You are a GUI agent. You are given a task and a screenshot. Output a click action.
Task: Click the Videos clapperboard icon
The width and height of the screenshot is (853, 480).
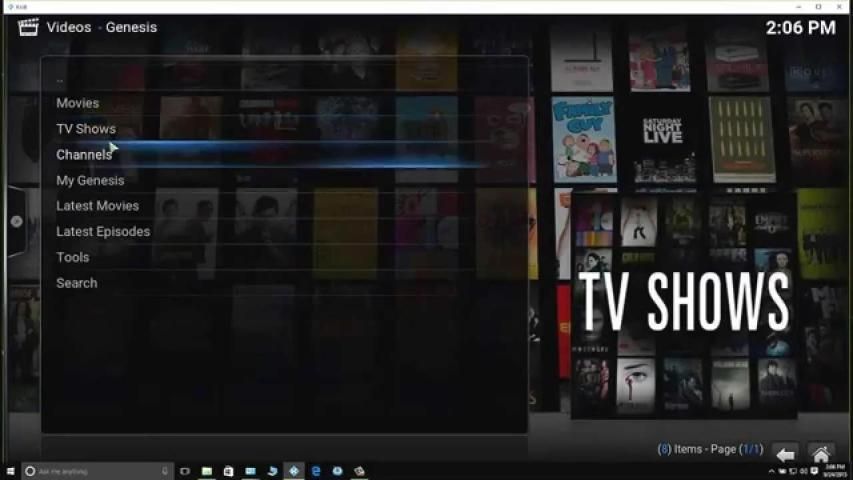pyautogui.click(x=28, y=27)
